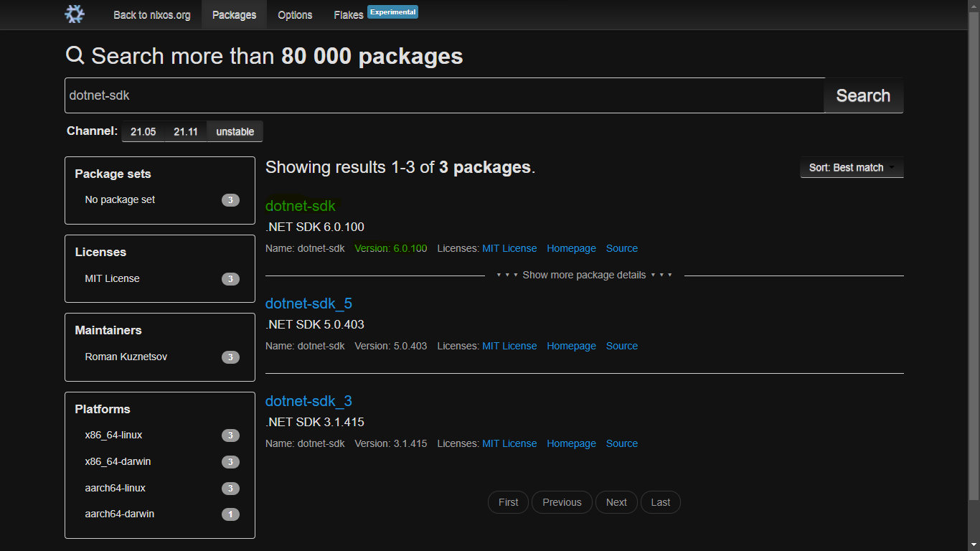This screenshot has width=980, height=551.
Task: Click the magnifier icon beside the search heading
Action: [75, 55]
